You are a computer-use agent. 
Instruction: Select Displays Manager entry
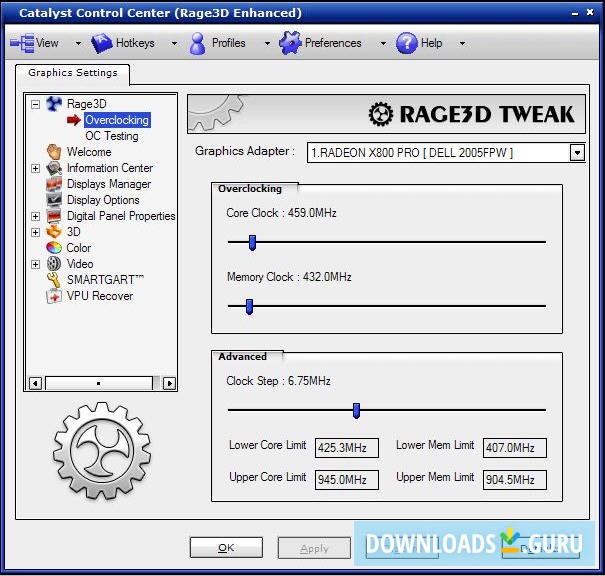pos(109,184)
